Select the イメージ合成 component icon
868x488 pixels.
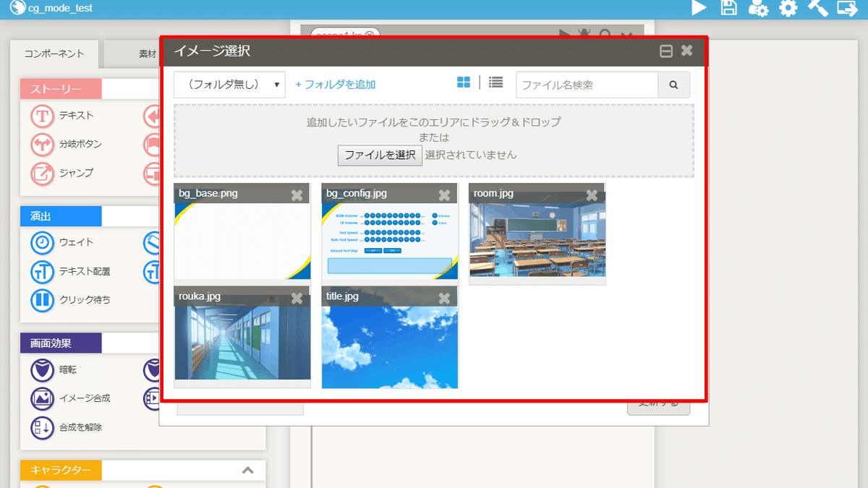43,398
